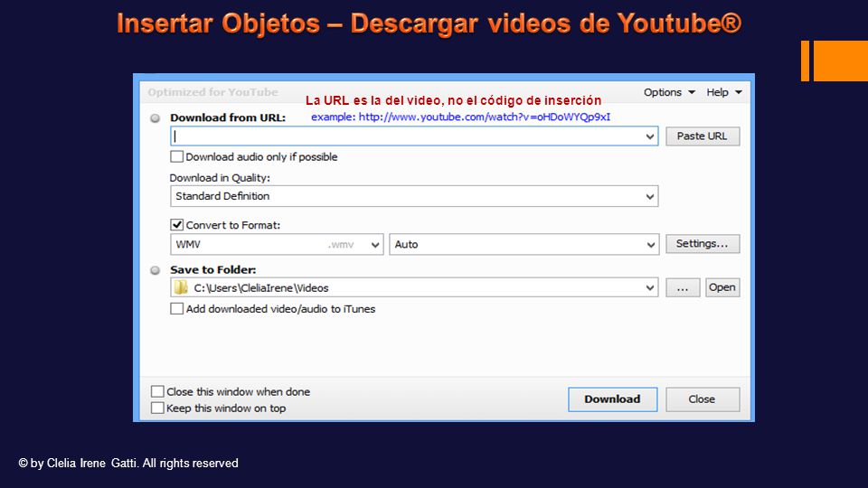Open the Auto preset dropdown
This screenshot has height=488, width=868.
[x=524, y=245]
